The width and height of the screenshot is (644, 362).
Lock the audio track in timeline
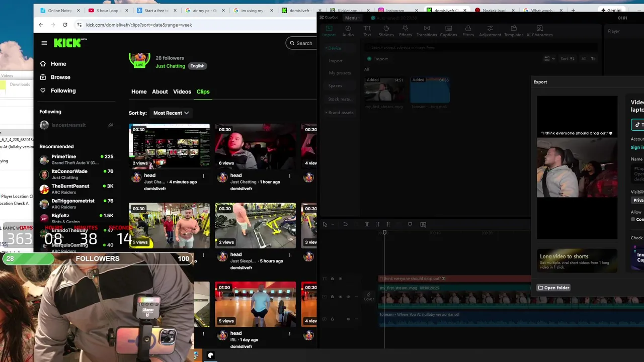tap(332, 319)
